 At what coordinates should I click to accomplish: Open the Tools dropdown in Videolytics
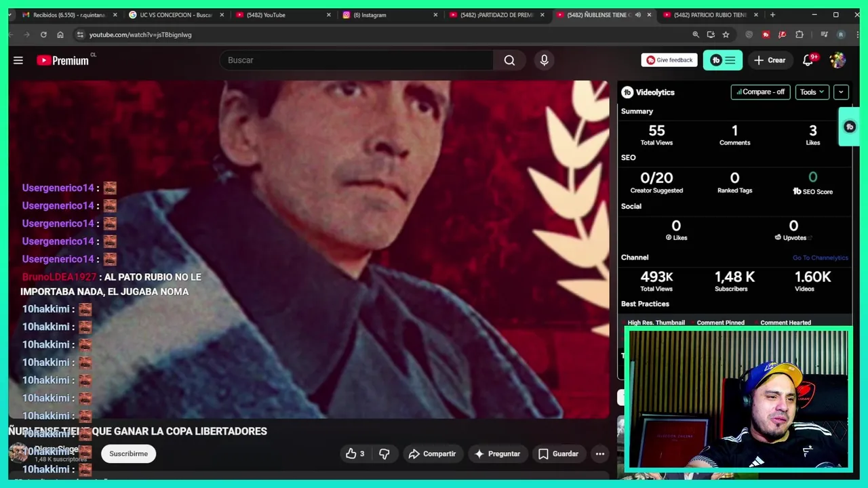(812, 92)
